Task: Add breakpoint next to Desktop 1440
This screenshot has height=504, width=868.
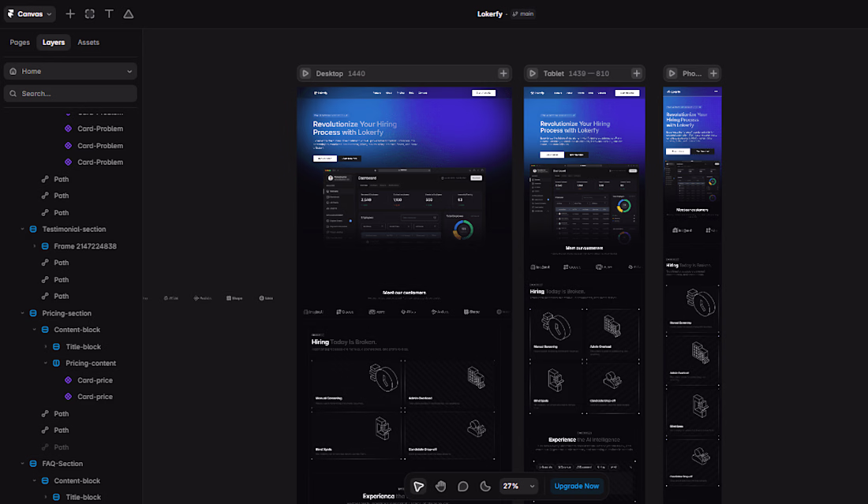Action: click(x=503, y=73)
